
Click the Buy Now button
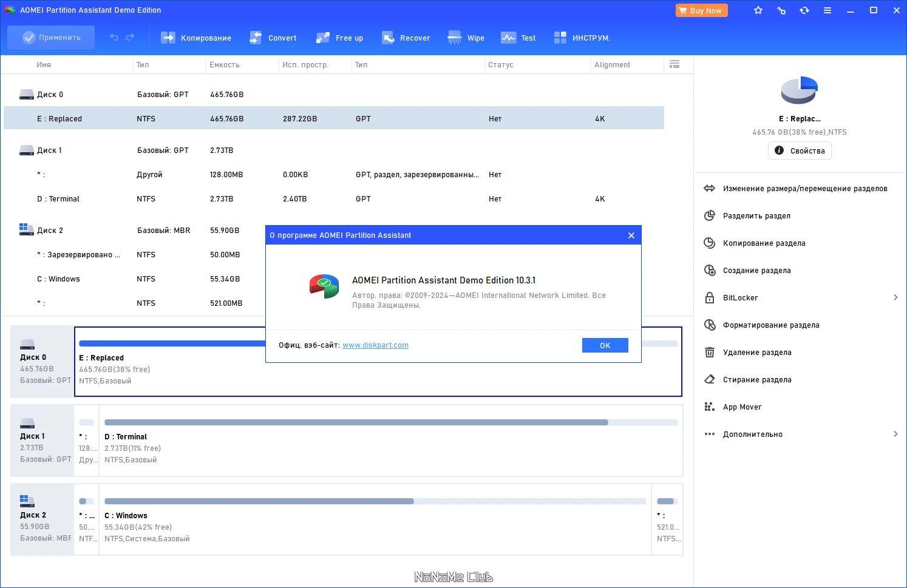[x=701, y=10]
